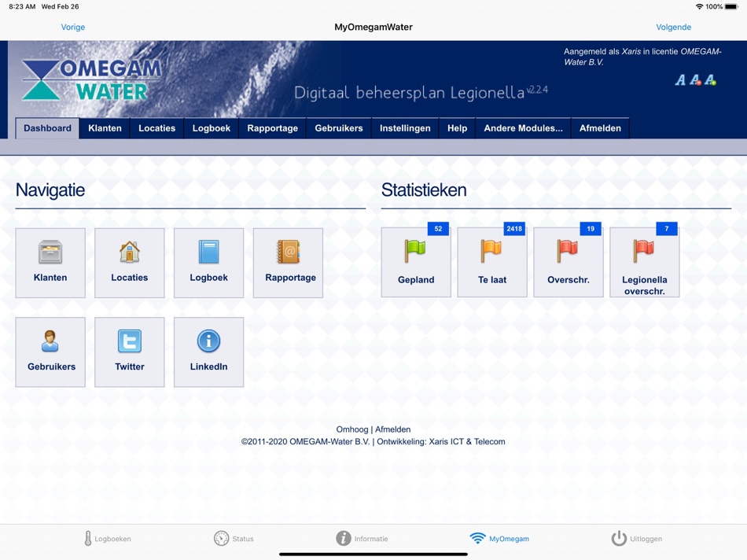This screenshot has height=560, width=747.
Task: Expand the Andere Modules... menu
Action: tap(523, 128)
